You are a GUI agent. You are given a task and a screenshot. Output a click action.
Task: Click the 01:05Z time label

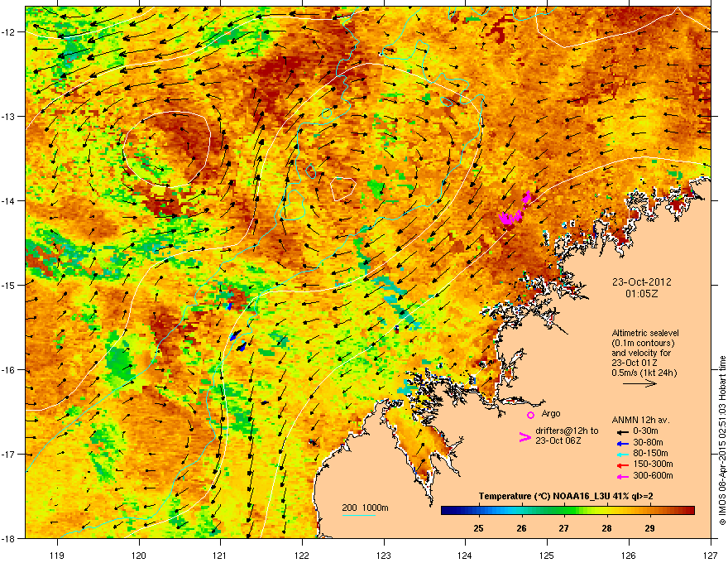(x=642, y=294)
